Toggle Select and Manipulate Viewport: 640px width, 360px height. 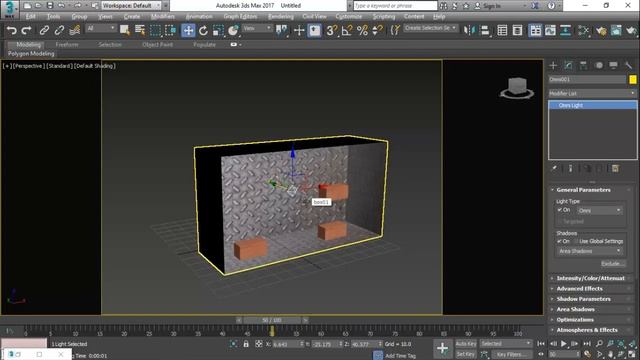(299, 30)
